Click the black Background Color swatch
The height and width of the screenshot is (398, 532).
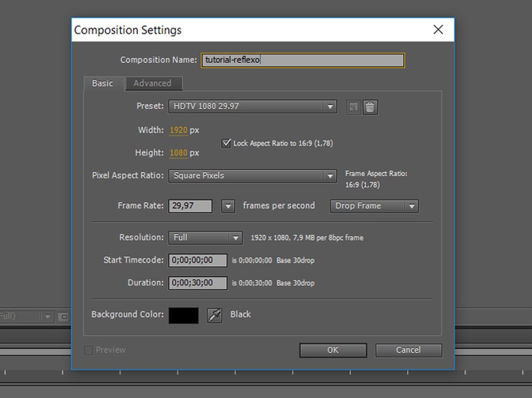[x=183, y=315]
